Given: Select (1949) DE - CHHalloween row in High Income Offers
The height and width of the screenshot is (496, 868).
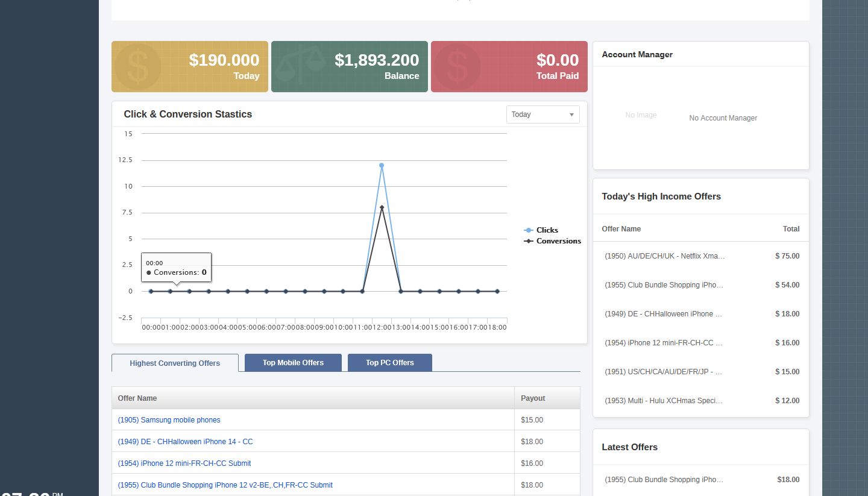Looking at the screenshot, I should [701, 314].
